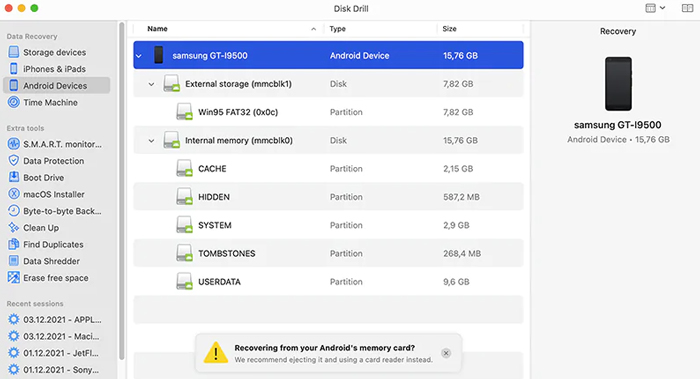Toggle the side panel view icon in title bar
Image resolution: width=700 pixels, height=379 pixels.
click(688, 8)
